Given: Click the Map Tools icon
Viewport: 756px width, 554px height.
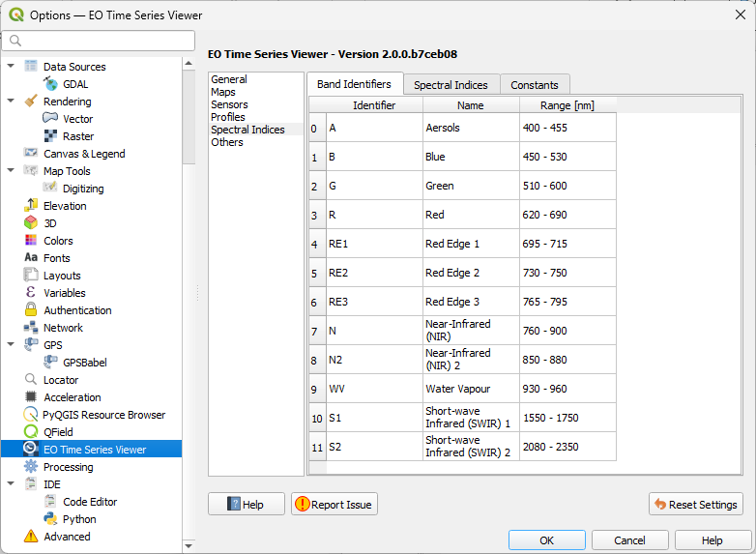Looking at the screenshot, I should pos(31,170).
